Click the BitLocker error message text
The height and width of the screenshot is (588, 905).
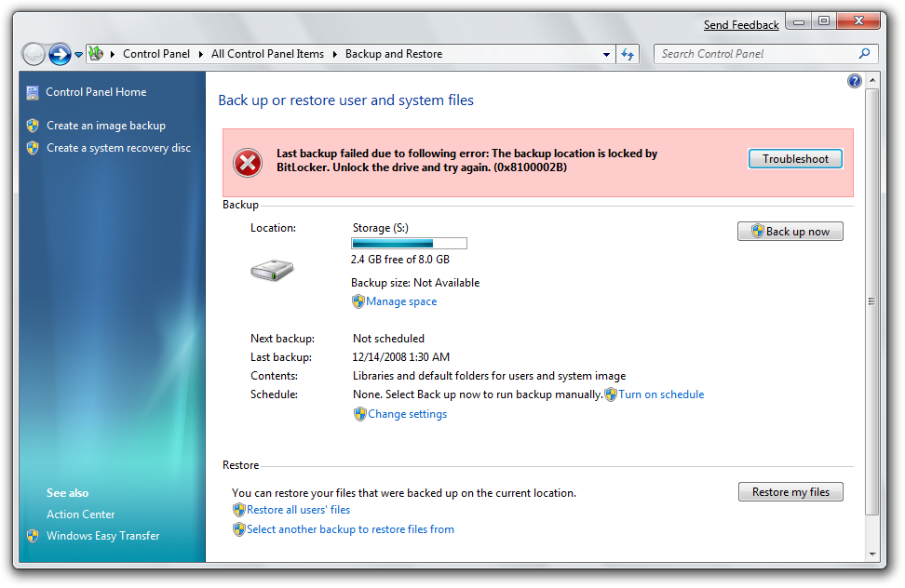click(466, 160)
